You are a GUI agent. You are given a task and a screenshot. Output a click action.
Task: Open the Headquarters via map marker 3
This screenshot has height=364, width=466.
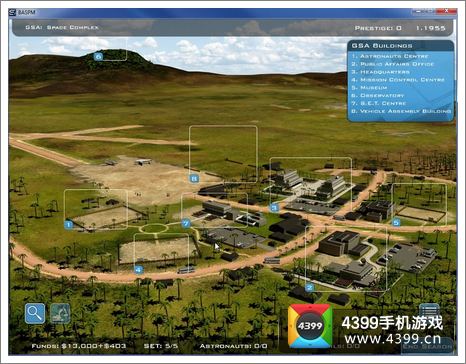click(x=274, y=208)
